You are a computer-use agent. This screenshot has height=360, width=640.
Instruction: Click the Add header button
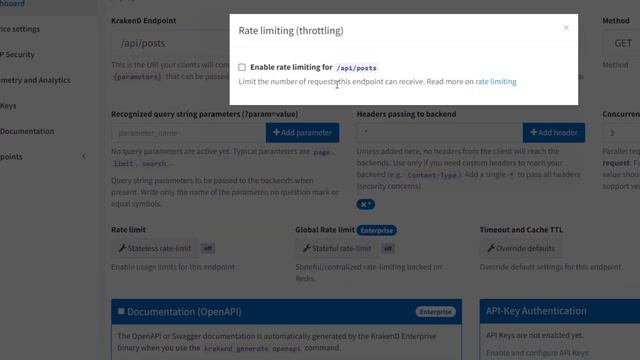(553, 133)
